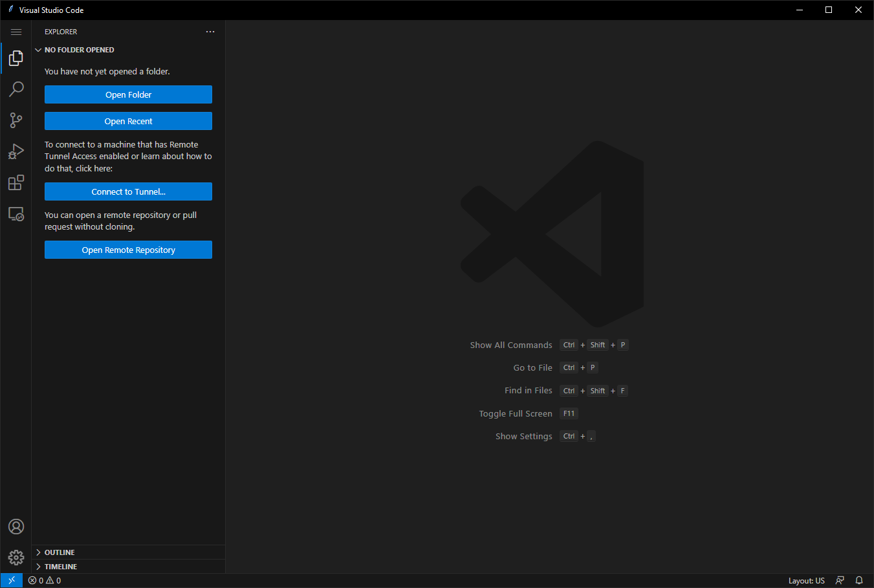
Task: Click the Open Folder button
Action: [128, 94]
